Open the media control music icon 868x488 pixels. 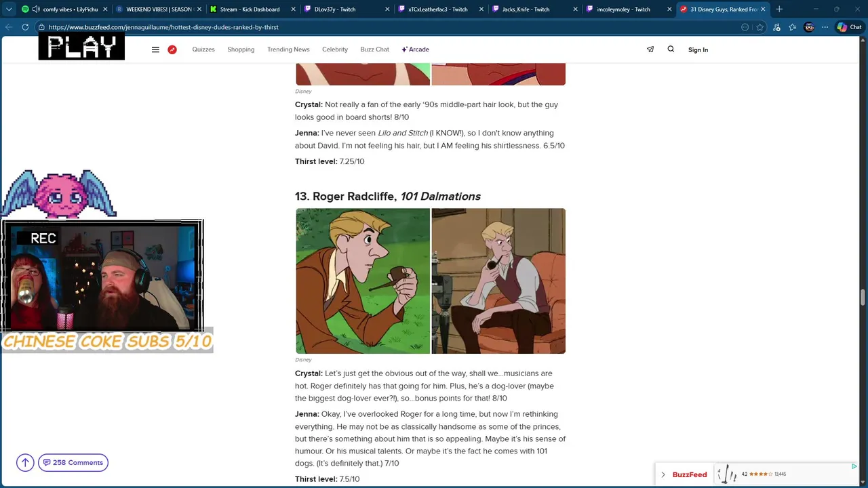(776, 27)
